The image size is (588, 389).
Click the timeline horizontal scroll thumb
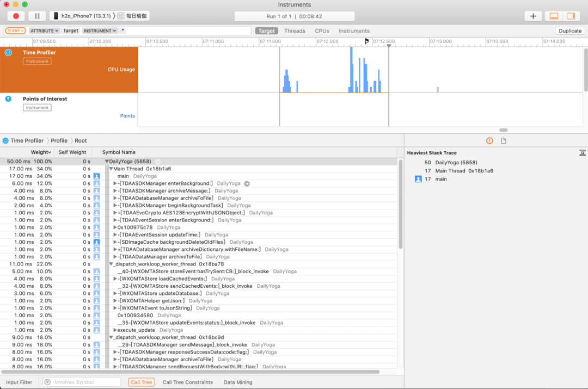503,130
